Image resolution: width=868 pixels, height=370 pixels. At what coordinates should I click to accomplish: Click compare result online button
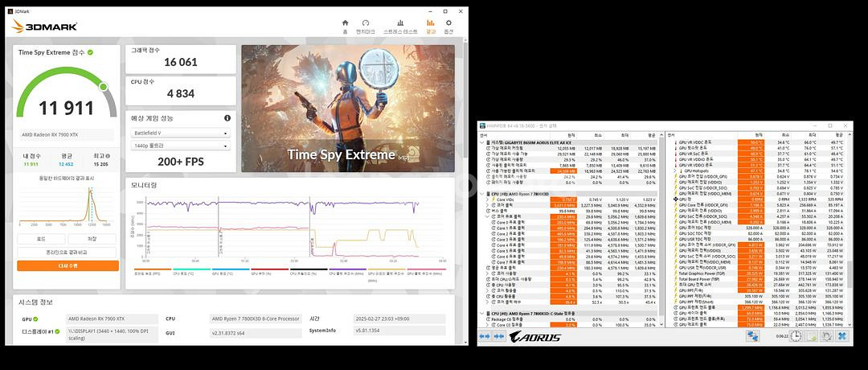pyautogui.click(x=68, y=253)
